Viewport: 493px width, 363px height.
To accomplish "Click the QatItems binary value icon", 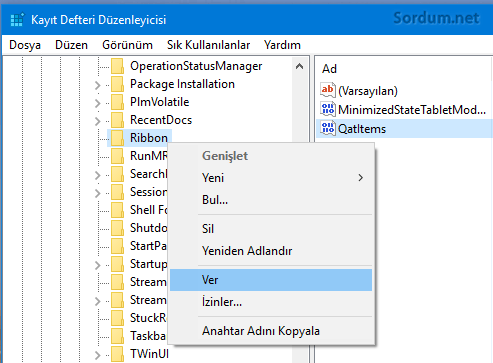I will [x=327, y=128].
